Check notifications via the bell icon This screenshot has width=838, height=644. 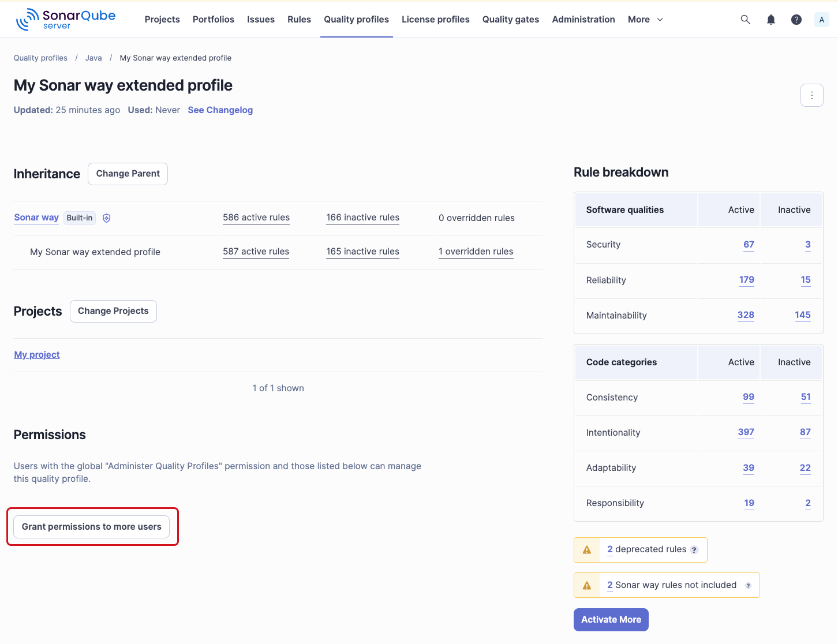click(x=770, y=19)
